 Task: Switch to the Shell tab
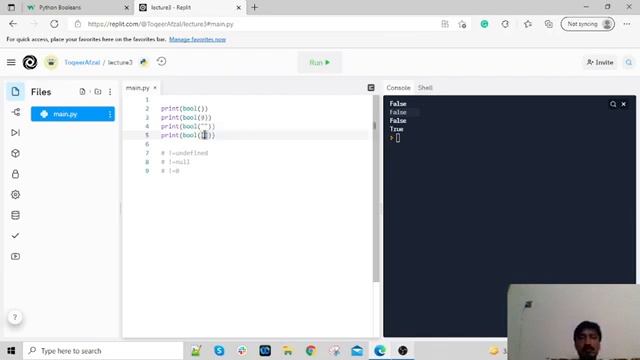[425, 88]
